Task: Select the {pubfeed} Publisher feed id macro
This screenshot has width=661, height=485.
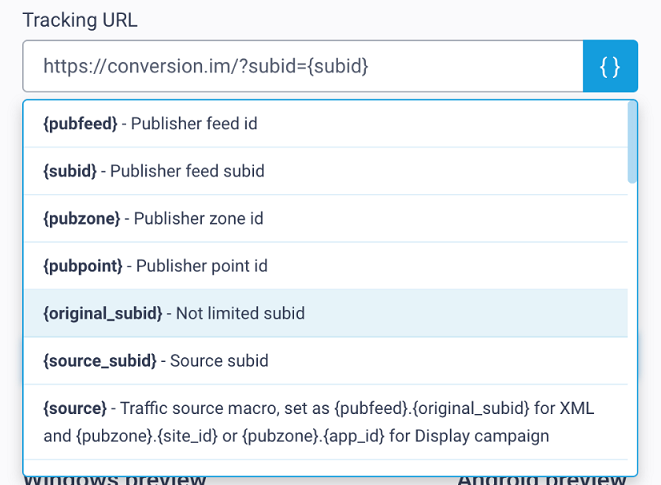Action: pos(326,124)
